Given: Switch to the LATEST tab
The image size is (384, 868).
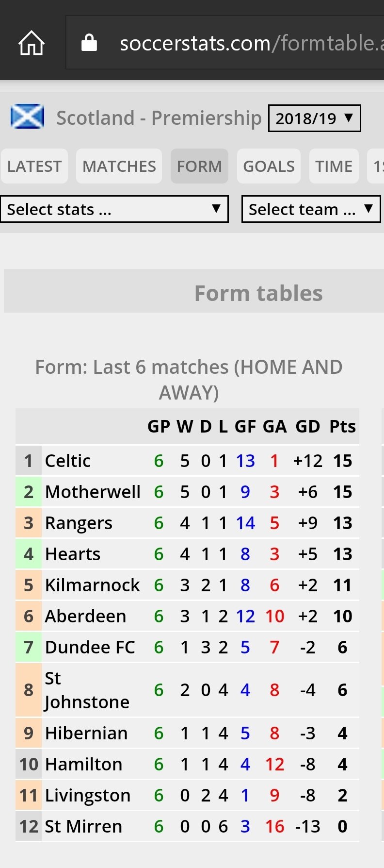Looking at the screenshot, I should 34,166.
